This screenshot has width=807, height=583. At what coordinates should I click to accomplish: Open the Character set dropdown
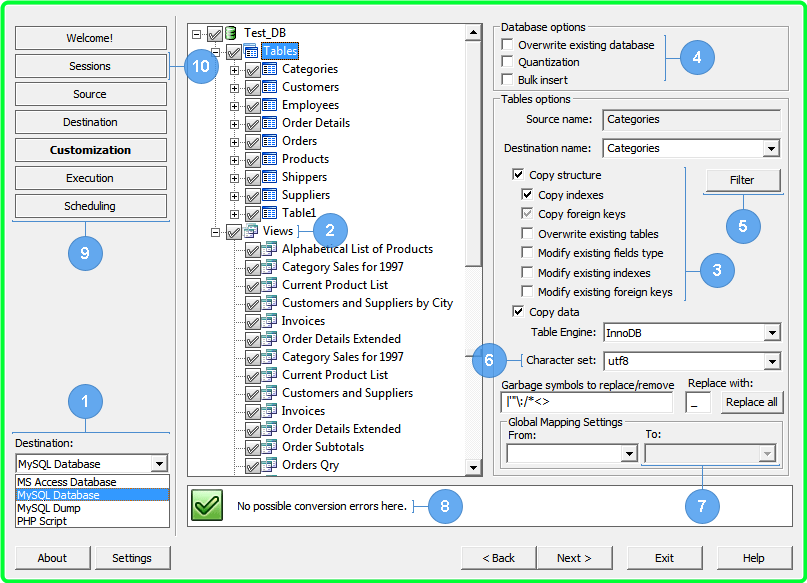click(x=771, y=361)
